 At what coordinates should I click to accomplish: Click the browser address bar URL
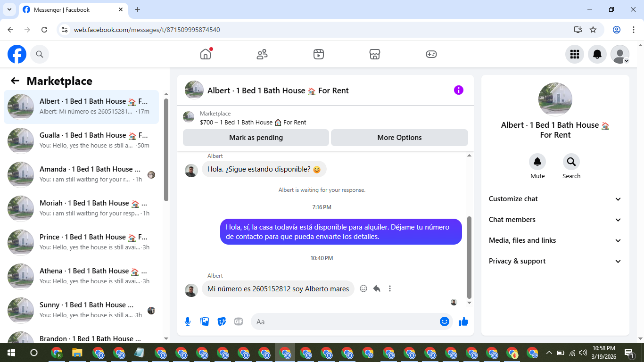(147, 30)
